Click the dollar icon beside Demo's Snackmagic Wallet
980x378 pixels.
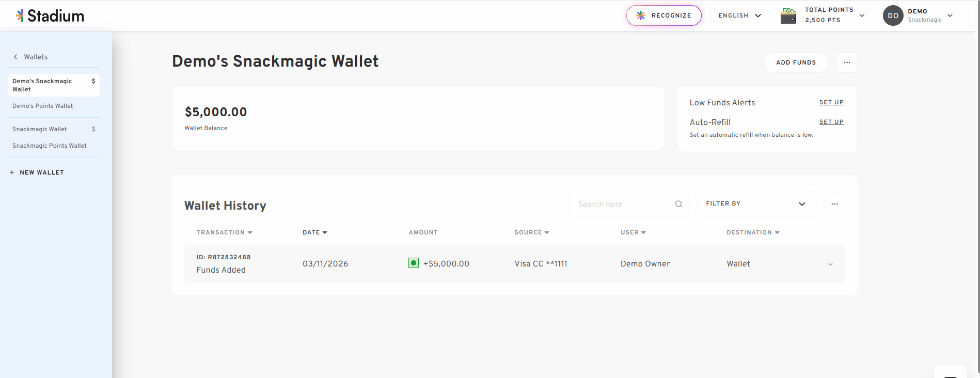click(x=93, y=81)
